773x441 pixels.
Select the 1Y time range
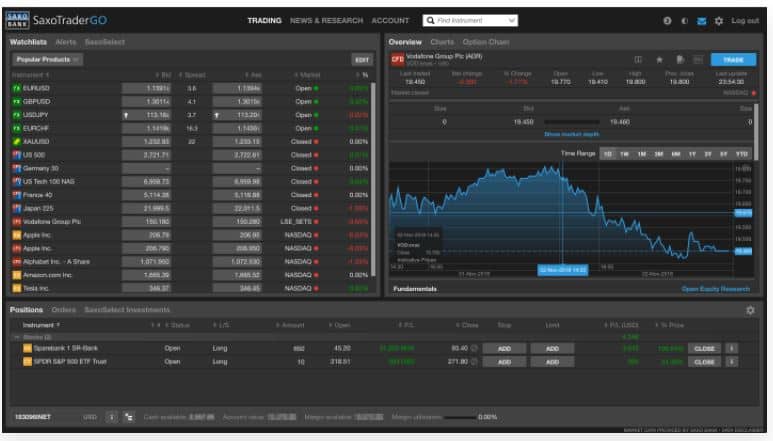click(x=692, y=154)
